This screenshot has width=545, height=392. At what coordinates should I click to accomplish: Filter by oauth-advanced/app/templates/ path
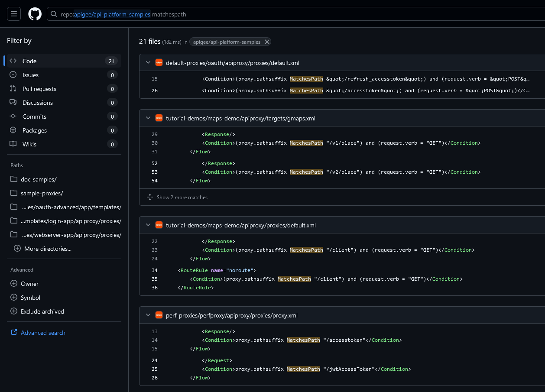click(64, 207)
